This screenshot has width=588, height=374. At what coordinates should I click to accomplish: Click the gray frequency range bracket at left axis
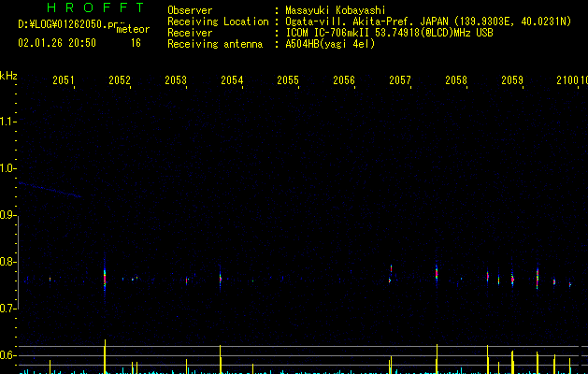[18, 262]
